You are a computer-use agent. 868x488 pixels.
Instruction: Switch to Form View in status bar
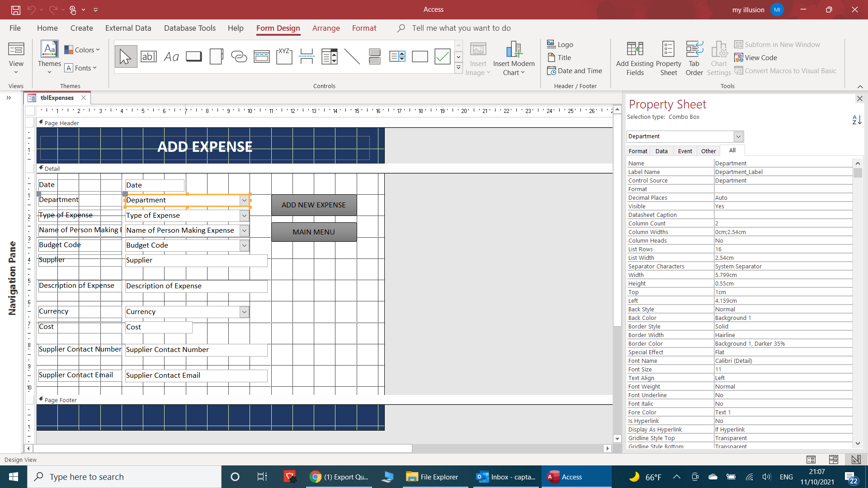pos(811,460)
